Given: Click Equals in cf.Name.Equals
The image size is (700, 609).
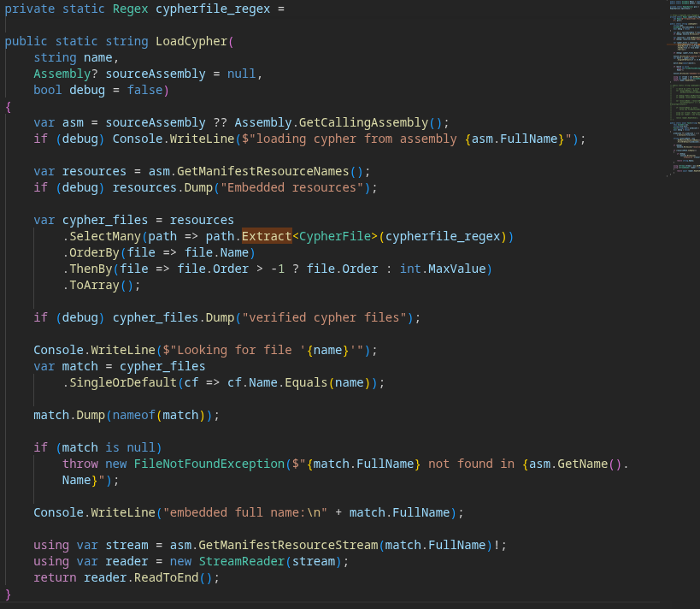Looking at the screenshot, I should [x=306, y=382].
